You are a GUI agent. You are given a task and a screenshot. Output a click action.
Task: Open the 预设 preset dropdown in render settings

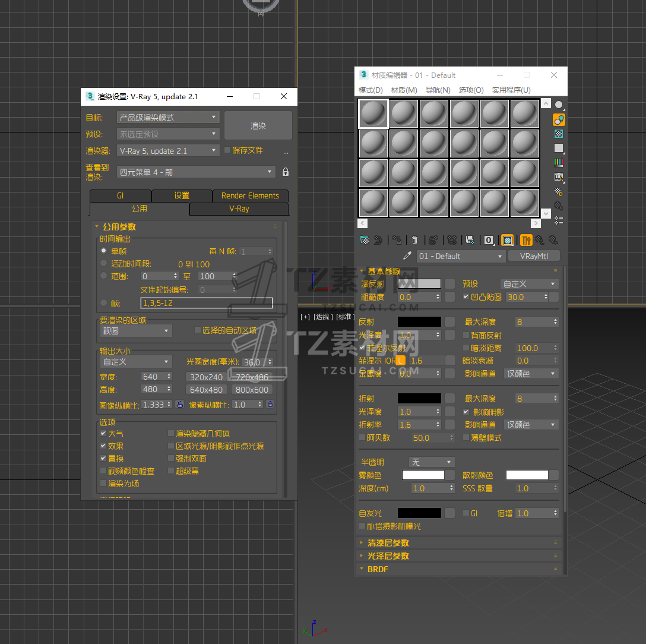(x=168, y=134)
